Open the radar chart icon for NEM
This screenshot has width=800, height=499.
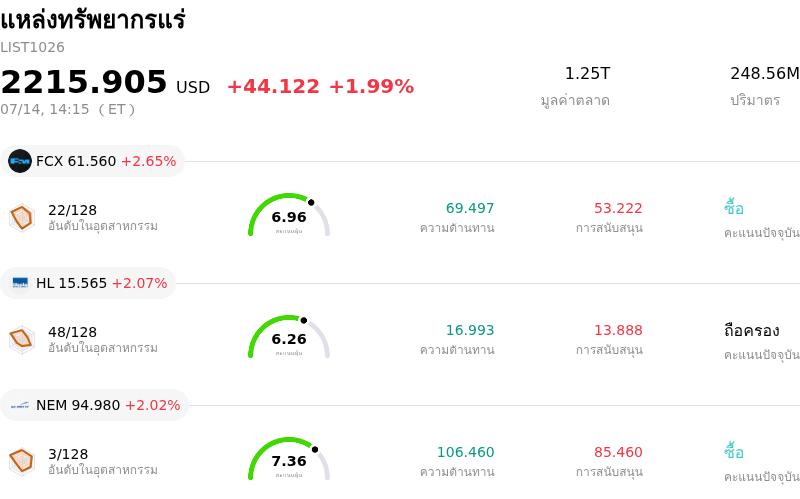[22, 462]
